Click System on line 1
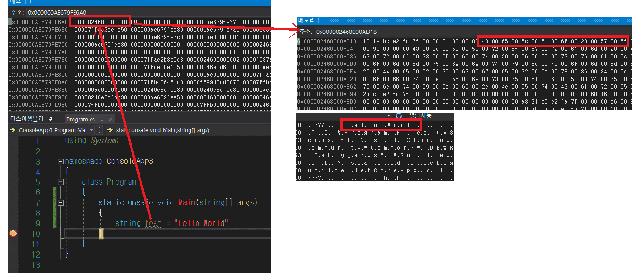The image size is (644, 275). [x=103, y=140]
